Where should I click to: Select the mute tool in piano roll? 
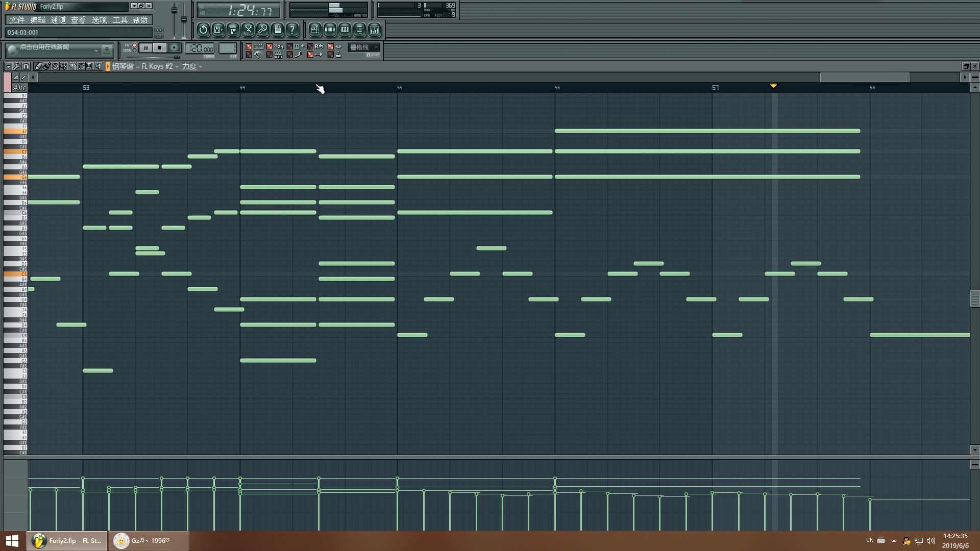pyautogui.click(x=64, y=66)
